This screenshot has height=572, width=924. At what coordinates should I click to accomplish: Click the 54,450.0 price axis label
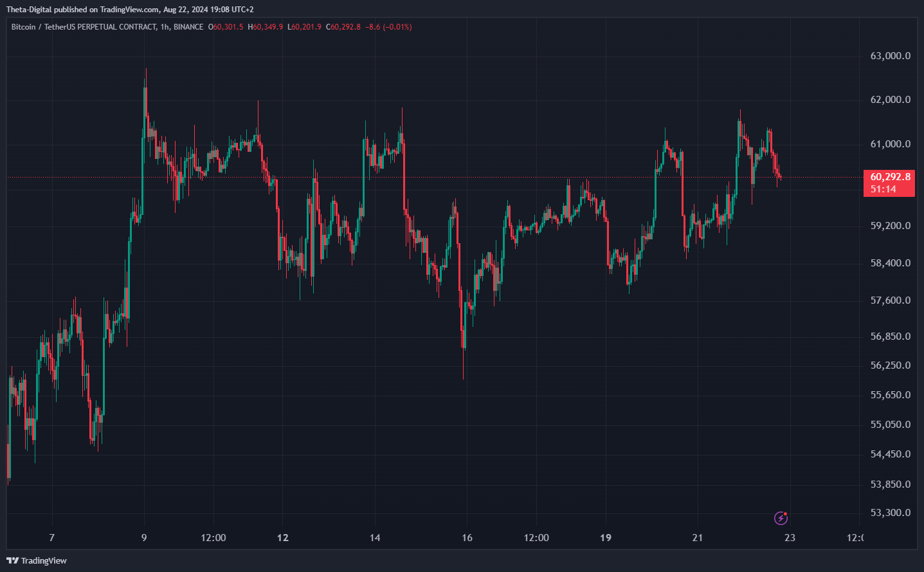pos(891,454)
